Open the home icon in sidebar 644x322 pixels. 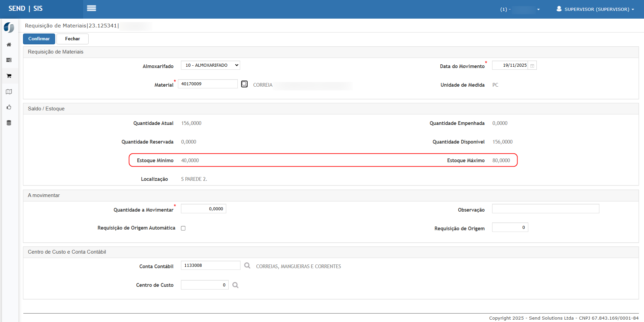tap(9, 45)
